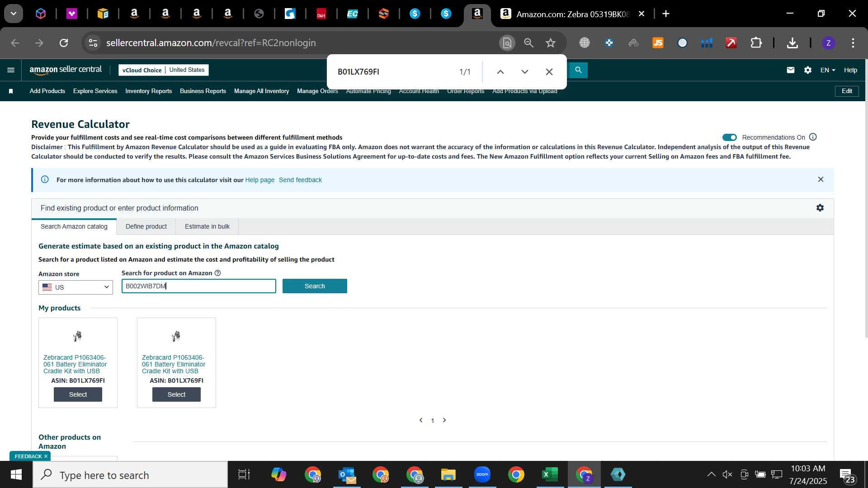Expand the Amazon store US dropdown
Image resolution: width=868 pixels, height=488 pixels.
[x=75, y=287]
